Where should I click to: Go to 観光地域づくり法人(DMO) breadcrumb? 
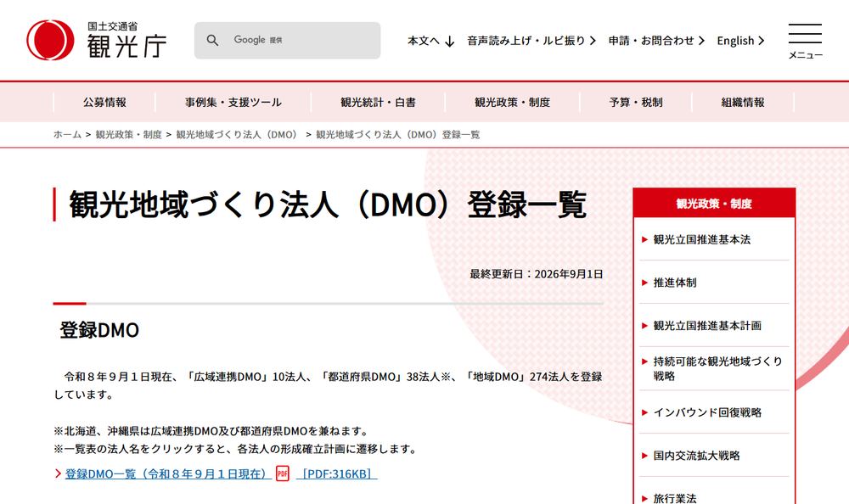(238, 134)
